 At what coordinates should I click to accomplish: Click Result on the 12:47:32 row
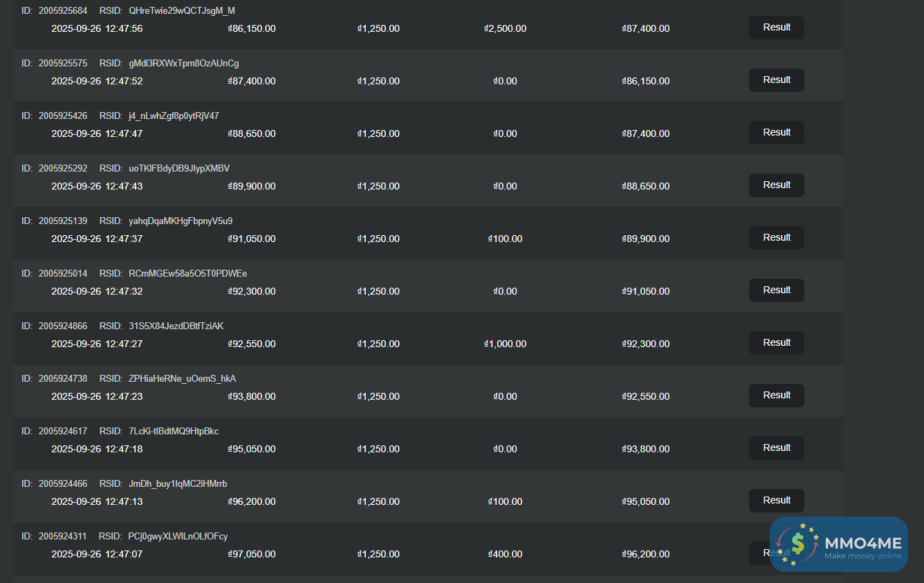[776, 290]
